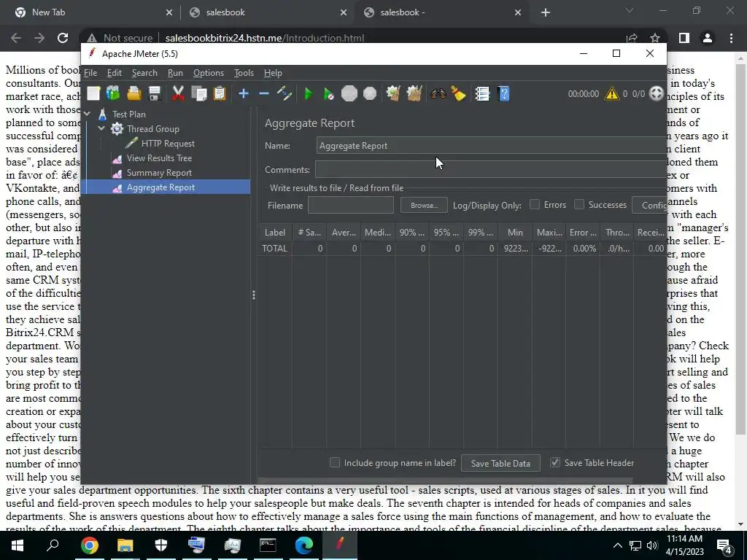Click the Search binoculars icon

(438, 94)
